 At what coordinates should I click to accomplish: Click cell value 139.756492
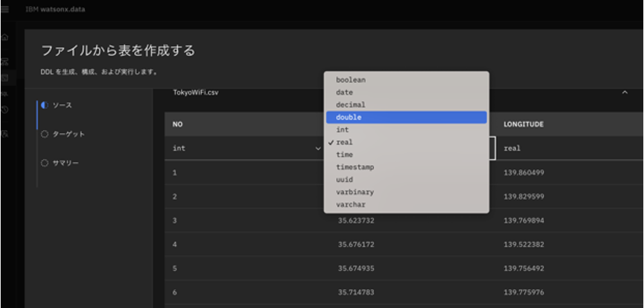(x=524, y=269)
